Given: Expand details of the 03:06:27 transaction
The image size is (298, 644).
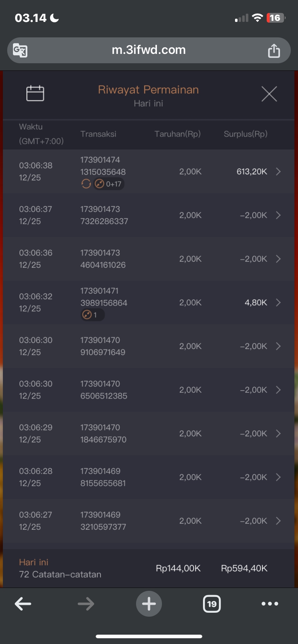Looking at the screenshot, I should click(x=278, y=521).
